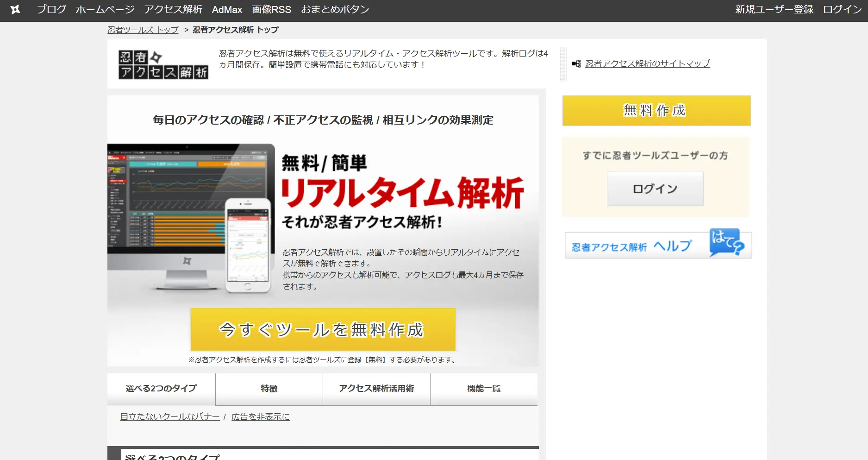Select the 選べる2つのタイプ tab
The image size is (868, 460).
pyautogui.click(x=161, y=389)
